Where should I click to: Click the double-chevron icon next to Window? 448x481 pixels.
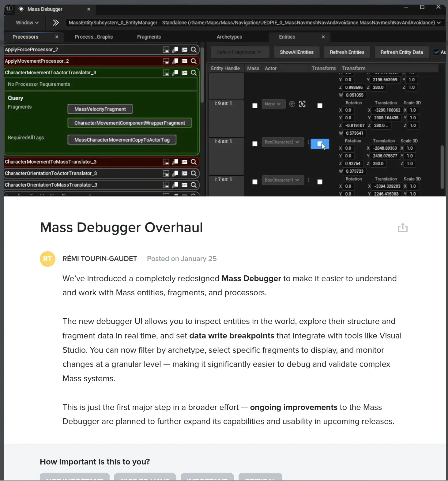click(x=55, y=23)
